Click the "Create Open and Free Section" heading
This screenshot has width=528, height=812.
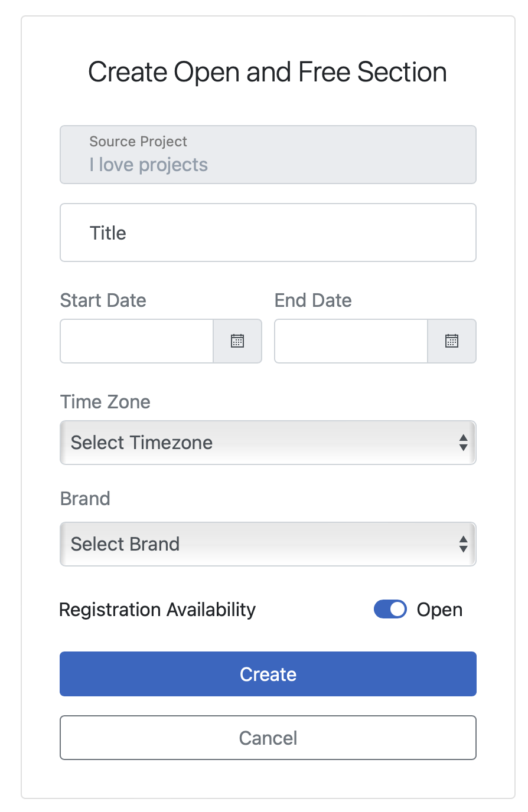268,72
